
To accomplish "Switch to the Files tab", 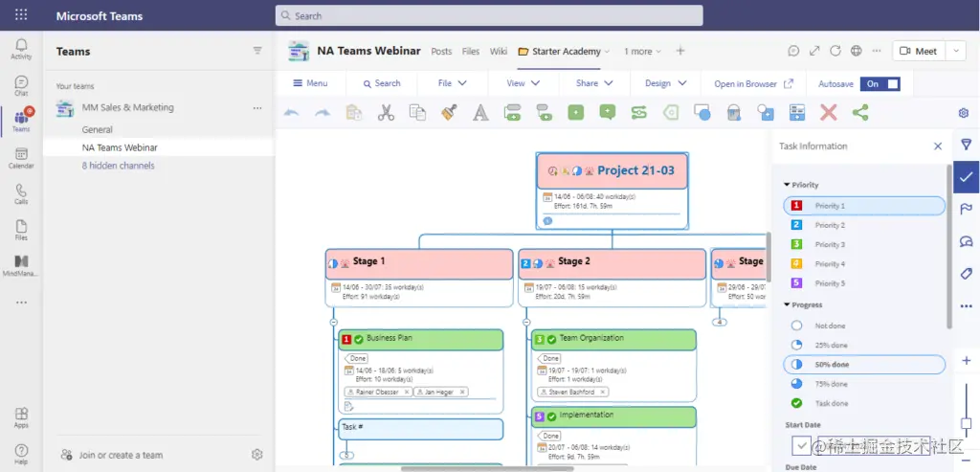I will coord(471,52).
